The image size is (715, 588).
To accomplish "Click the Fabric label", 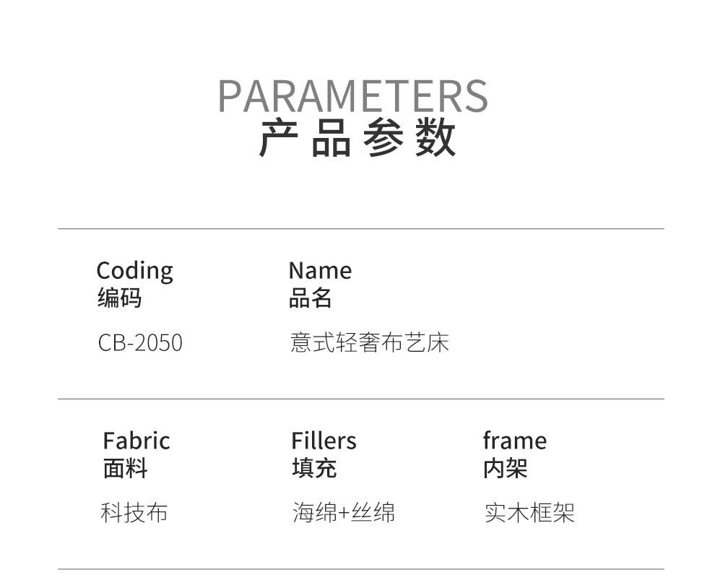I will pyautogui.click(x=136, y=441).
